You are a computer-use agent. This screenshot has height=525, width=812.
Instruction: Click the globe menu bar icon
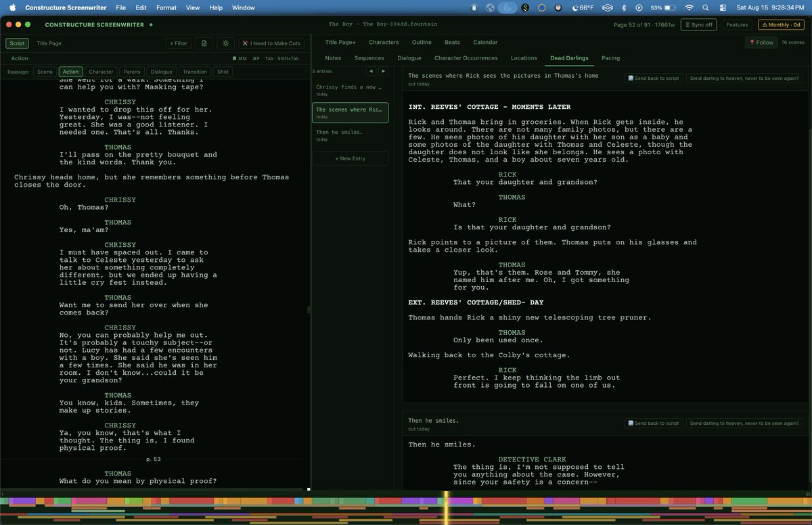point(490,7)
